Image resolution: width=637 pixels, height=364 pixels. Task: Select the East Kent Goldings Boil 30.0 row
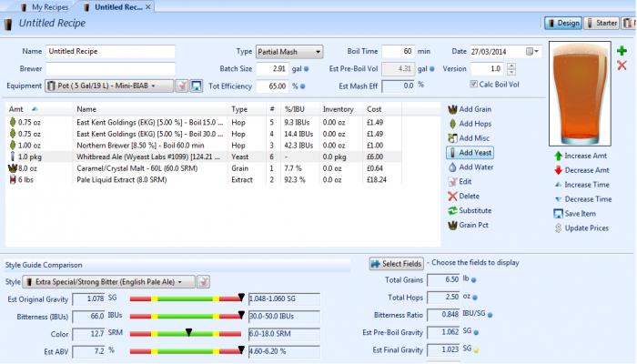tap(205, 134)
